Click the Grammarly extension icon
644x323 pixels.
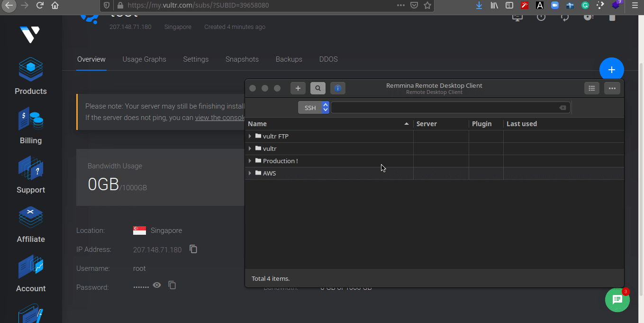(x=585, y=6)
